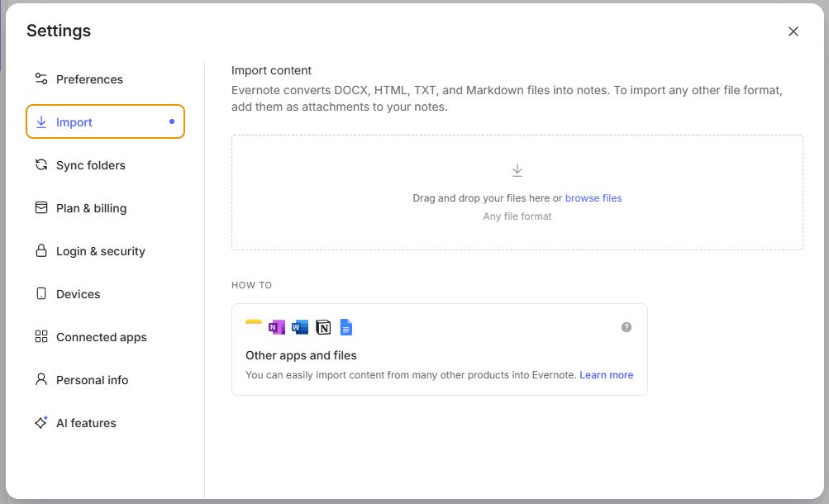Go to Plan & billing settings
Viewport: 829px width, 504px height.
click(105, 207)
